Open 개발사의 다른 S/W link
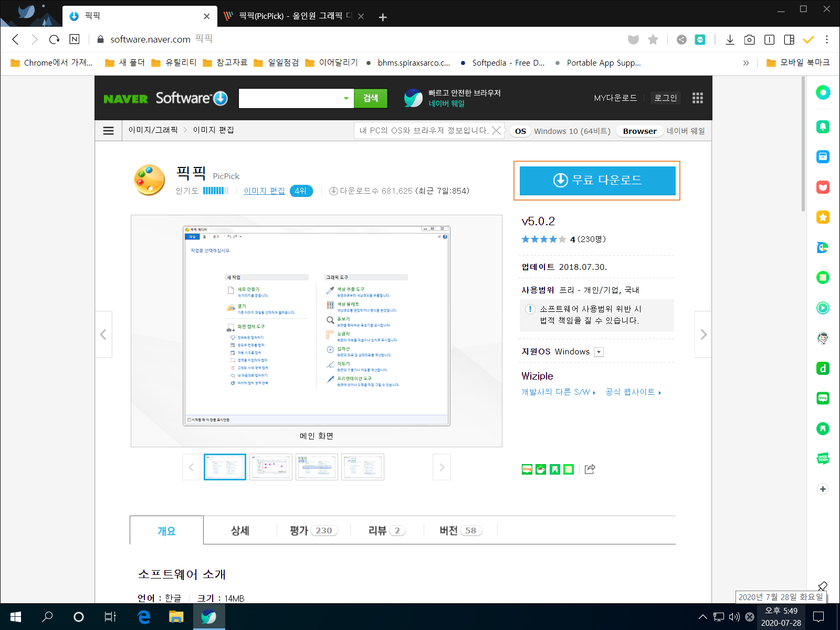This screenshot has height=630, width=840. [559, 392]
